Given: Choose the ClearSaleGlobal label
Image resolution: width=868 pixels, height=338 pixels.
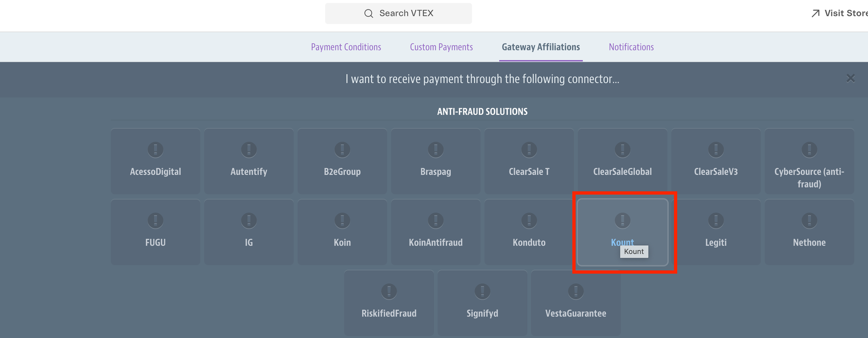Looking at the screenshot, I should [x=623, y=172].
